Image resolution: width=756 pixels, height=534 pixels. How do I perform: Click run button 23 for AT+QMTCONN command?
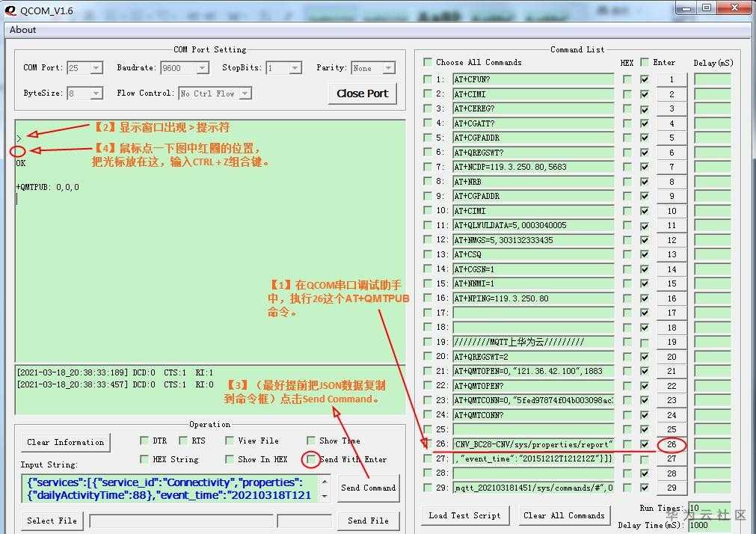tap(672, 400)
